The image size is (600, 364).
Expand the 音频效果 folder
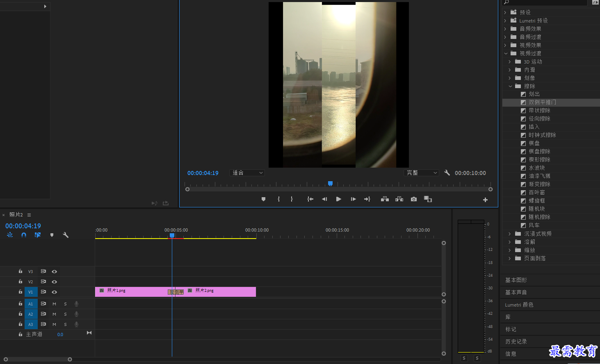click(x=505, y=29)
